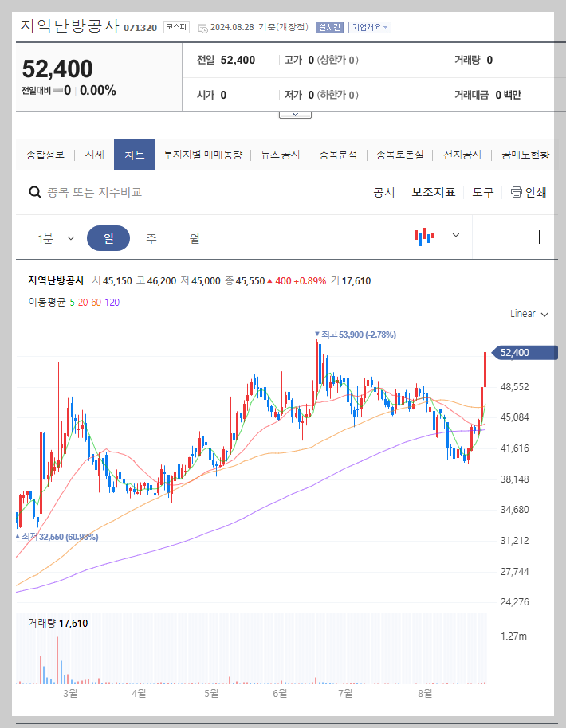This screenshot has width=566, height=728.
Task: Toggle the weekly (주) chart view
Action: click(x=151, y=237)
